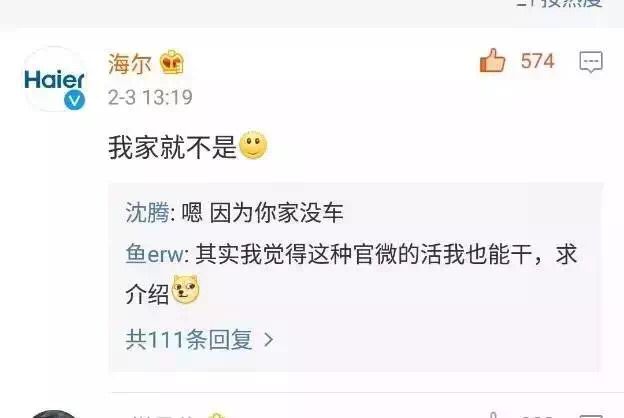This screenshot has width=624, height=418.
Task: Tap the crown membership icon next to 海尔
Action: tap(172, 62)
